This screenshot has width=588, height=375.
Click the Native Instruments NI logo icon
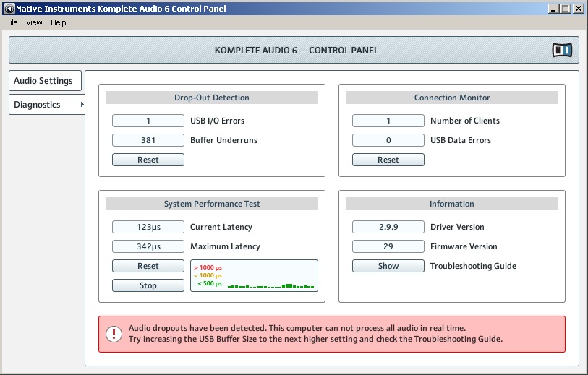(562, 50)
